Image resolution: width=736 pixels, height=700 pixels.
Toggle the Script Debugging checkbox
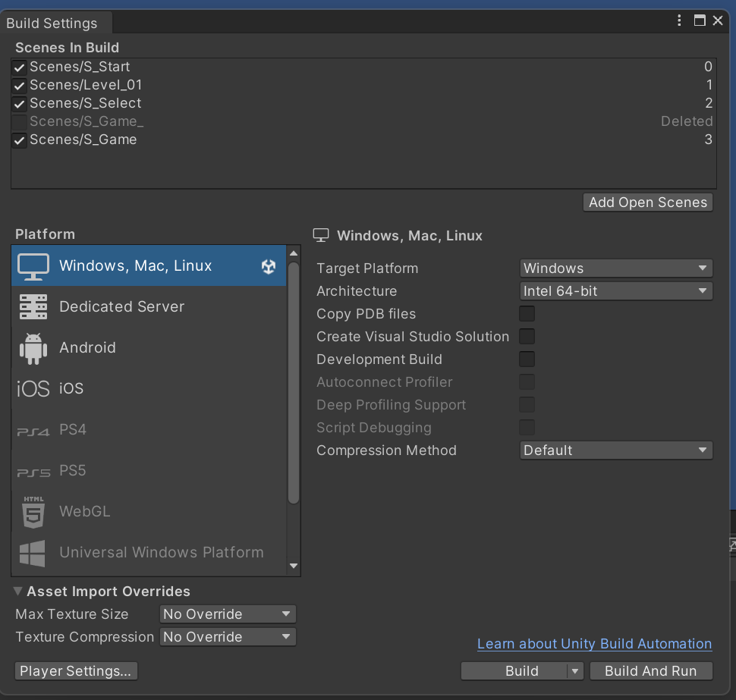527,428
